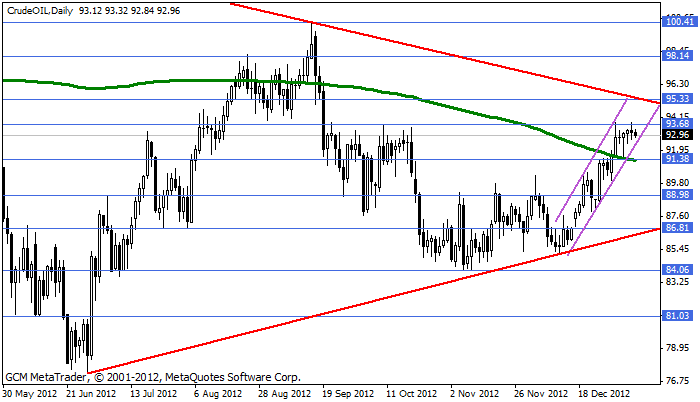Click the 21 Jun 2012 date label
The width and height of the screenshot is (700, 402).
(93, 394)
